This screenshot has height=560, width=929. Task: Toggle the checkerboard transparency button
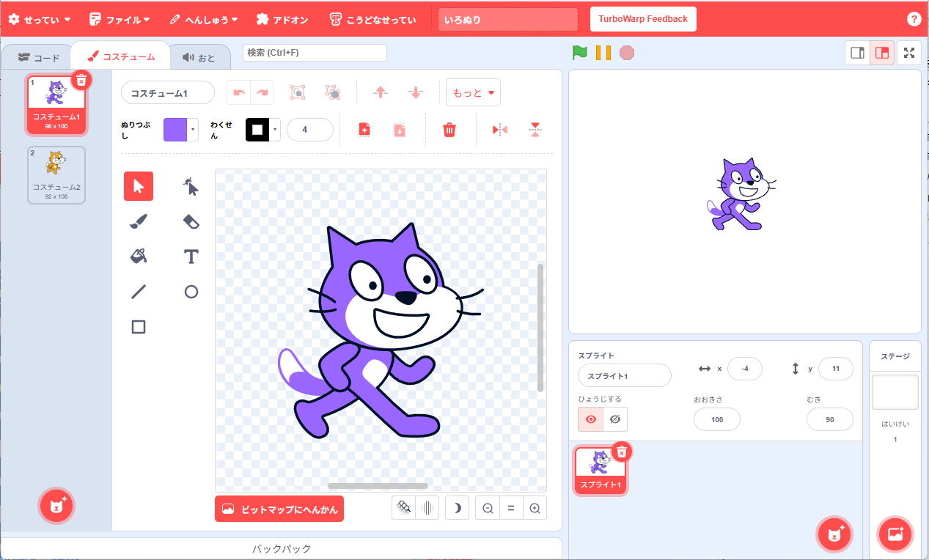coord(404,508)
